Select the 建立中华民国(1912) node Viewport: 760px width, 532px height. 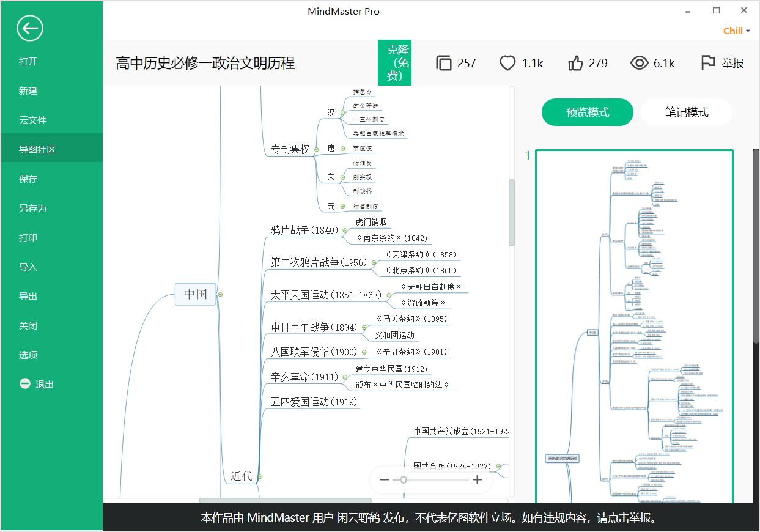[391, 369]
